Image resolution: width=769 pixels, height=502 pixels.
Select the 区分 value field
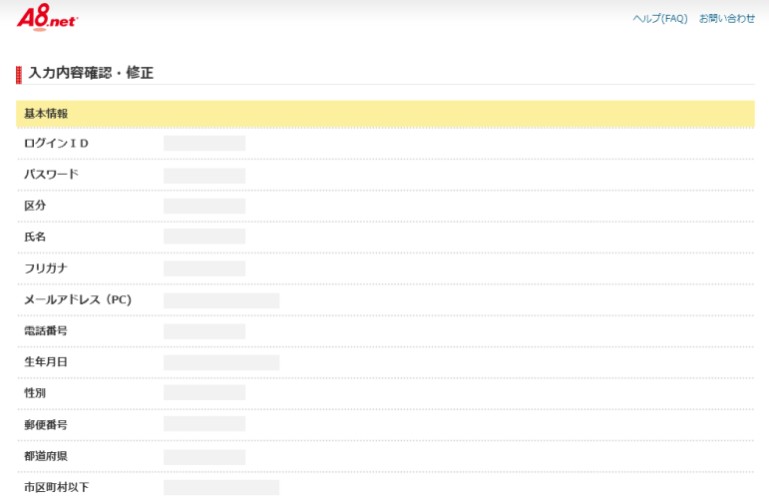tap(204, 206)
